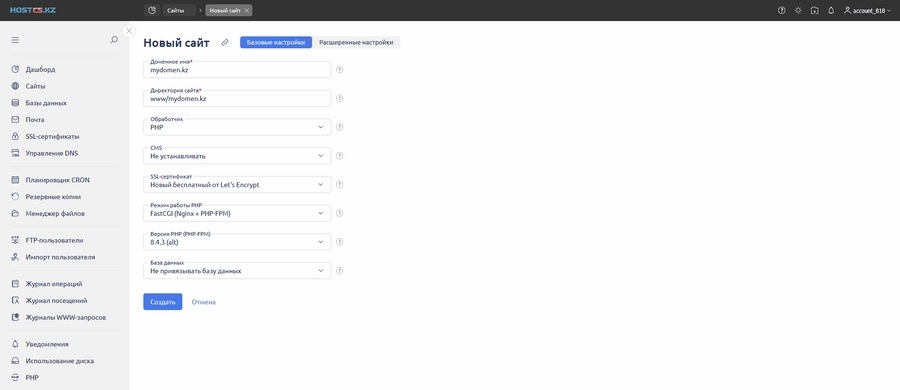Click the Создать button
The image size is (900, 390).
coord(162,302)
